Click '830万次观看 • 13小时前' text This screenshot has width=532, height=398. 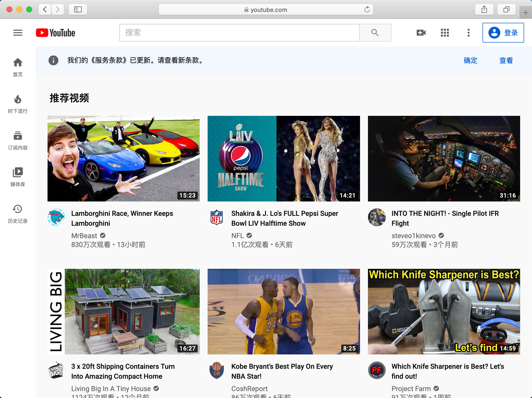108,245
